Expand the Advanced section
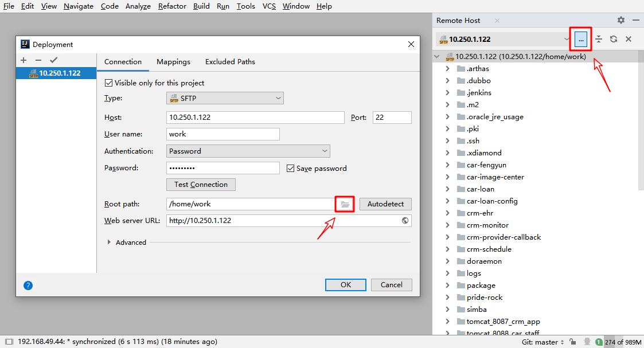The height and width of the screenshot is (348, 644). pyautogui.click(x=110, y=243)
